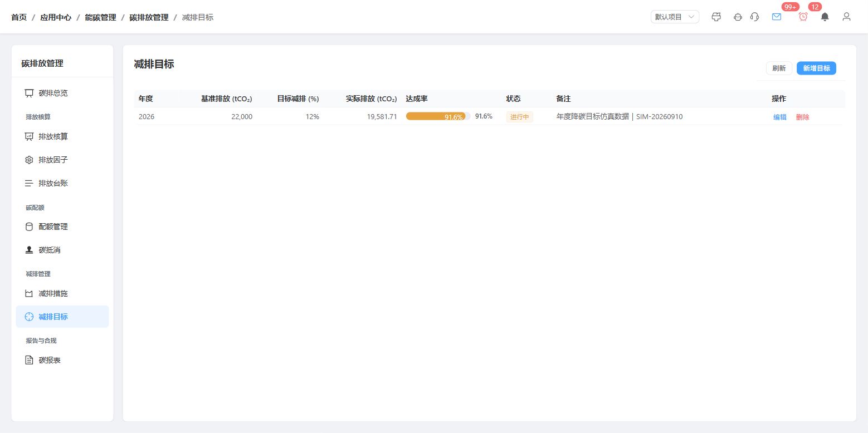Click the 碳报表 document icon

(x=30, y=360)
